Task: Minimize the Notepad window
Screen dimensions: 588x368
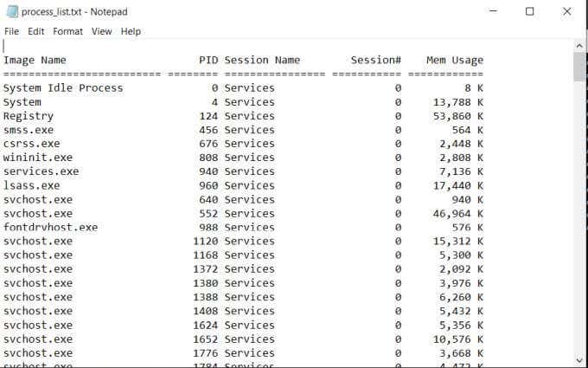Action: [492, 11]
